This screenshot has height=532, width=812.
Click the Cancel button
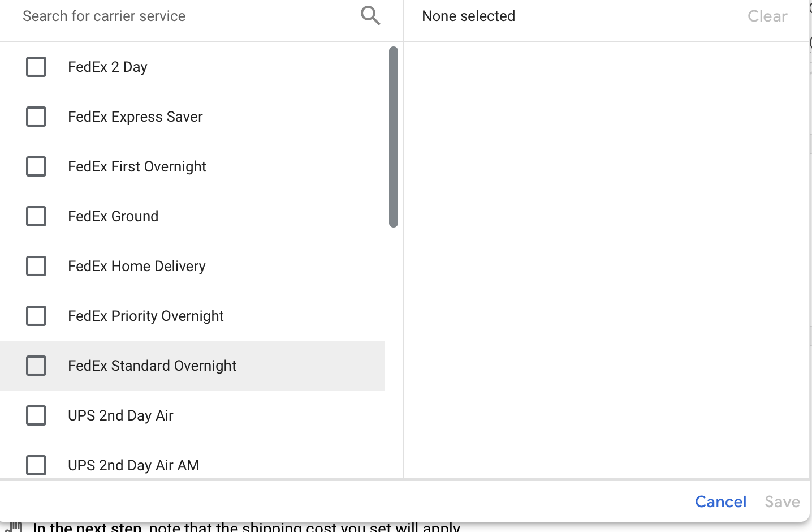[721, 502]
